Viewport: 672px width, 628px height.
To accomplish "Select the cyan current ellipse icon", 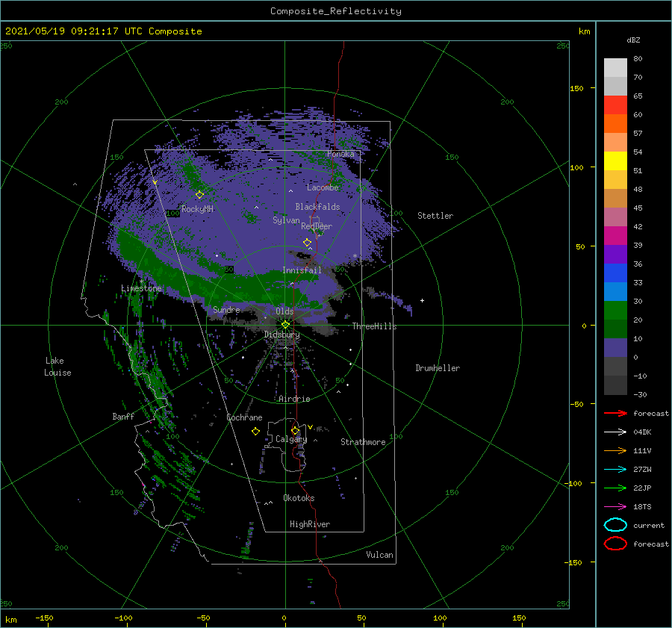I will (x=615, y=525).
